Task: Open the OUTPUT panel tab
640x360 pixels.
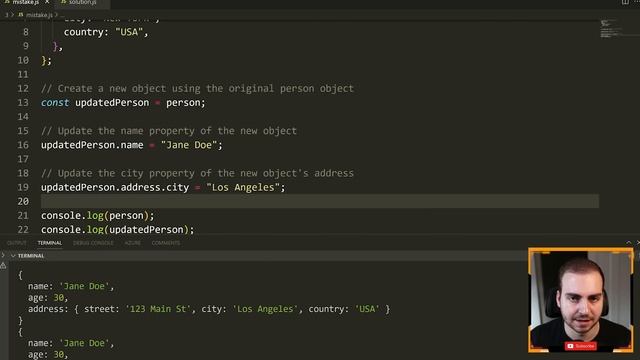Action: tap(17, 243)
